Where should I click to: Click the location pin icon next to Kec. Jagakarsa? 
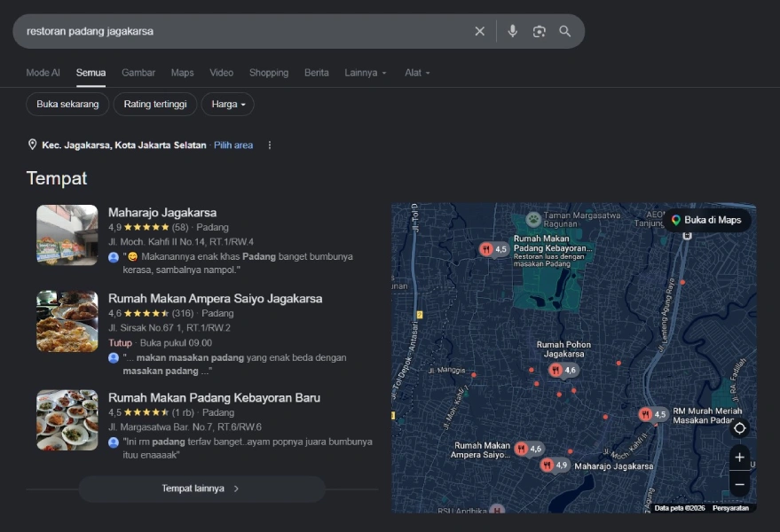click(32, 145)
